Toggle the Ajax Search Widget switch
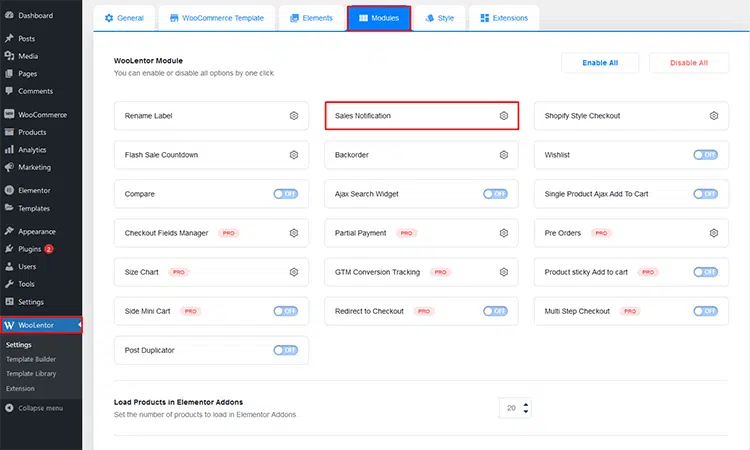This screenshot has height=450, width=750. (495, 194)
